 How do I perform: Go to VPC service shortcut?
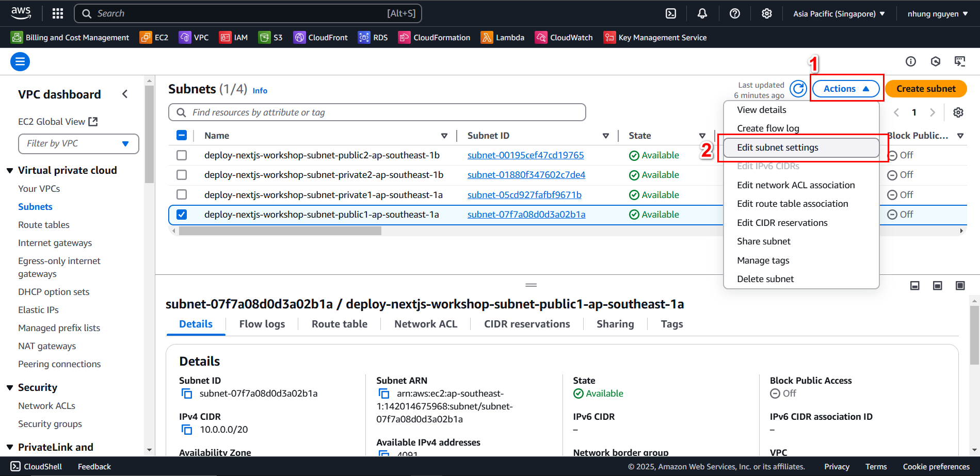pyautogui.click(x=194, y=38)
